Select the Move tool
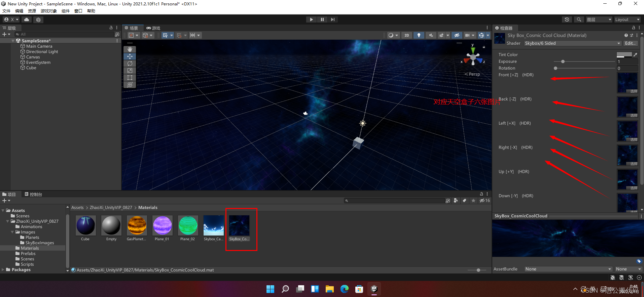 click(130, 56)
